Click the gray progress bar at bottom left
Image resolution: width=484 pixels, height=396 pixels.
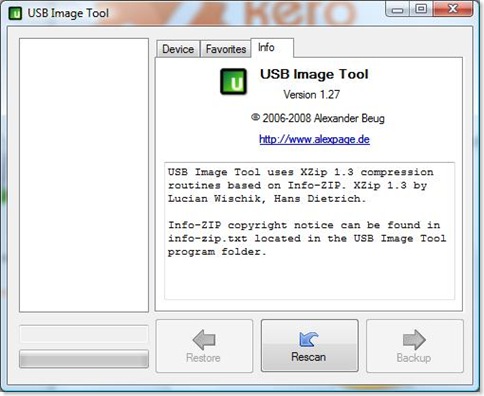point(84,359)
